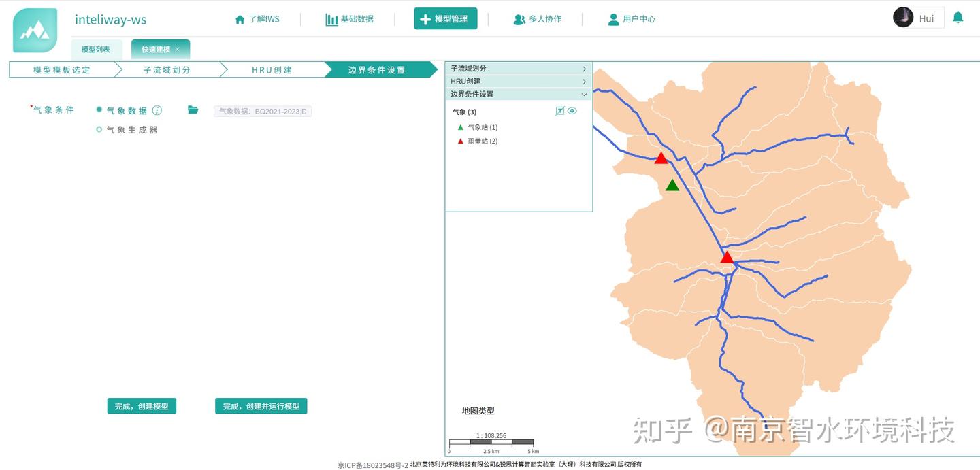The width and height of the screenshot is (980, 470).
Task: Open the 模型管理 menu
Action: [x=445, y=19]
